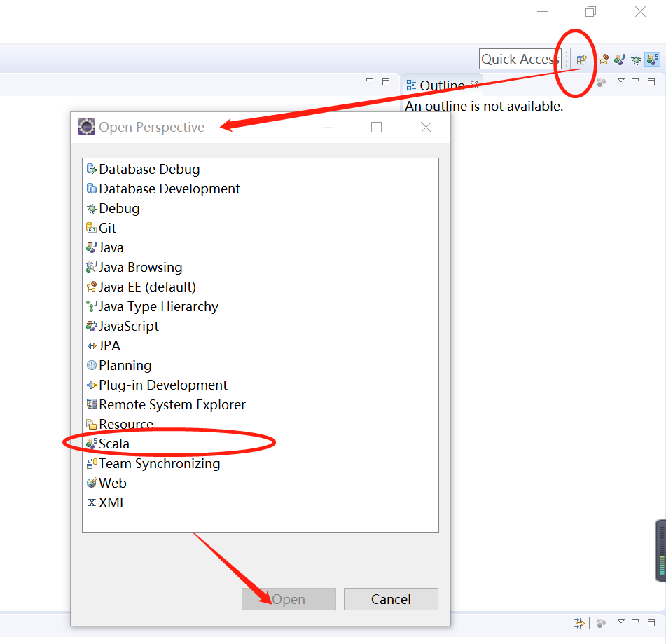Screen dimensions: 666x644
Task: Click the JavaScript icon in the list
Action: pos(92,326)
